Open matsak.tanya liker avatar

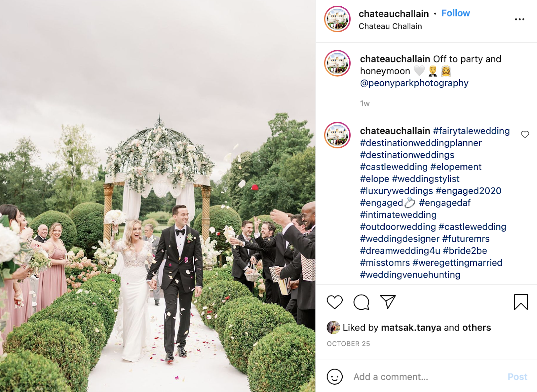pos(333,327)
